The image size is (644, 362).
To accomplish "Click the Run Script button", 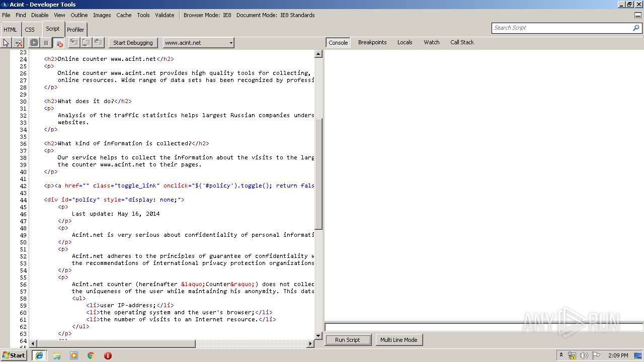I will coord(348,340).
